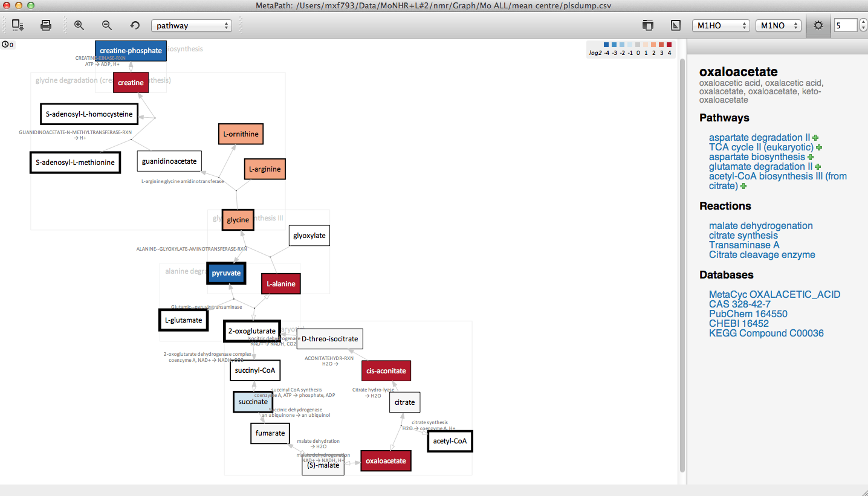
Task: Open acetyl-CoA biosynthesis III pathway link
Action: tap(778, 181)
